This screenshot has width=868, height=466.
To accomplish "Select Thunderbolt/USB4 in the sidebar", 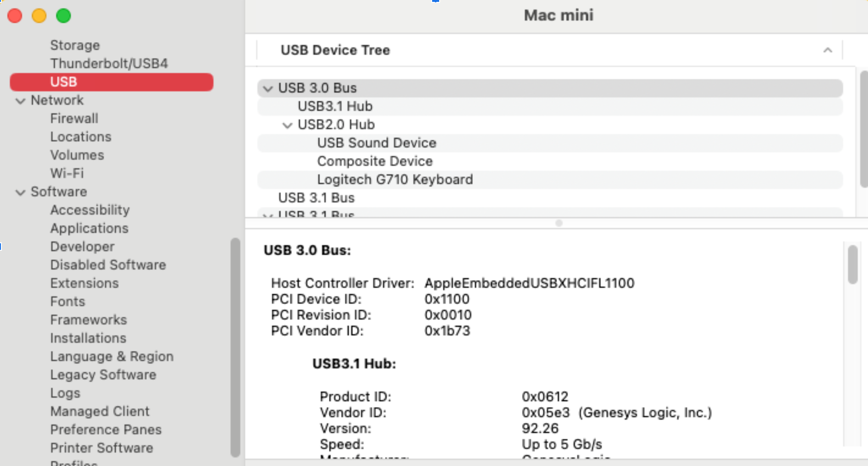I will click(x=109, y=63).
